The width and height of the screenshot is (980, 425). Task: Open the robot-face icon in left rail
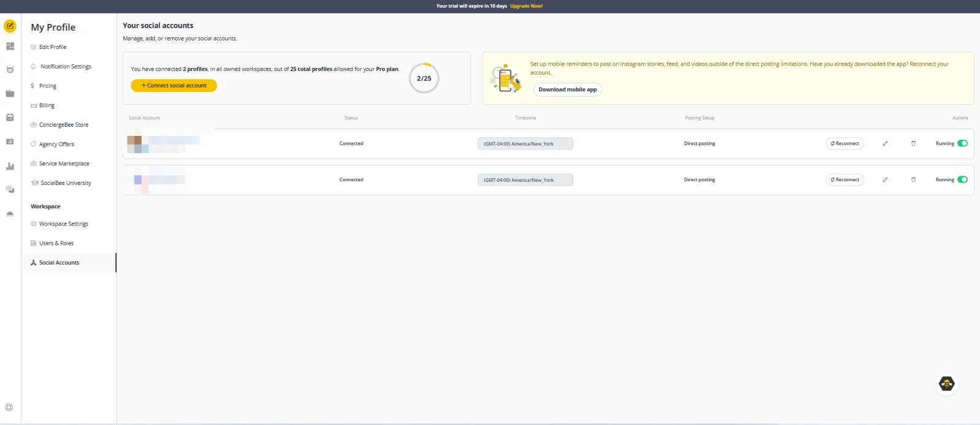[x=10, y=70]
